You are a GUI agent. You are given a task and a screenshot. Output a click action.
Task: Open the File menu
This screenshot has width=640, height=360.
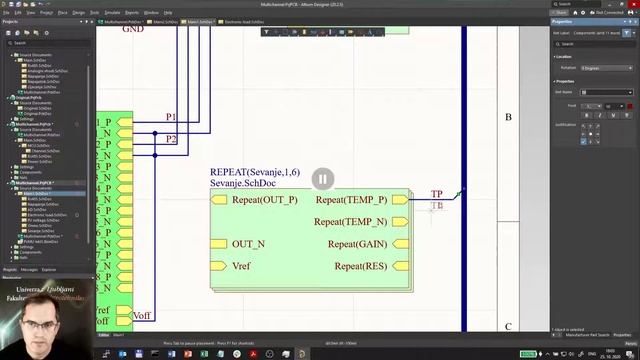(x=6, y=13)
